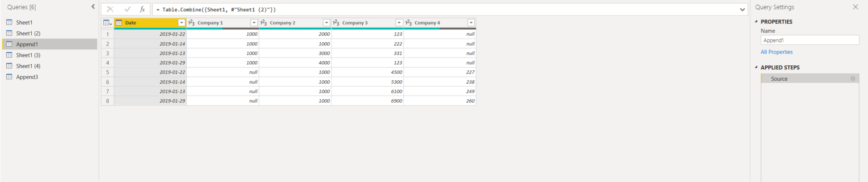Image resolution: width=868 pixels, height=182 pixels.
Task: Select the Company 3 column header
Action: (367, 23)
